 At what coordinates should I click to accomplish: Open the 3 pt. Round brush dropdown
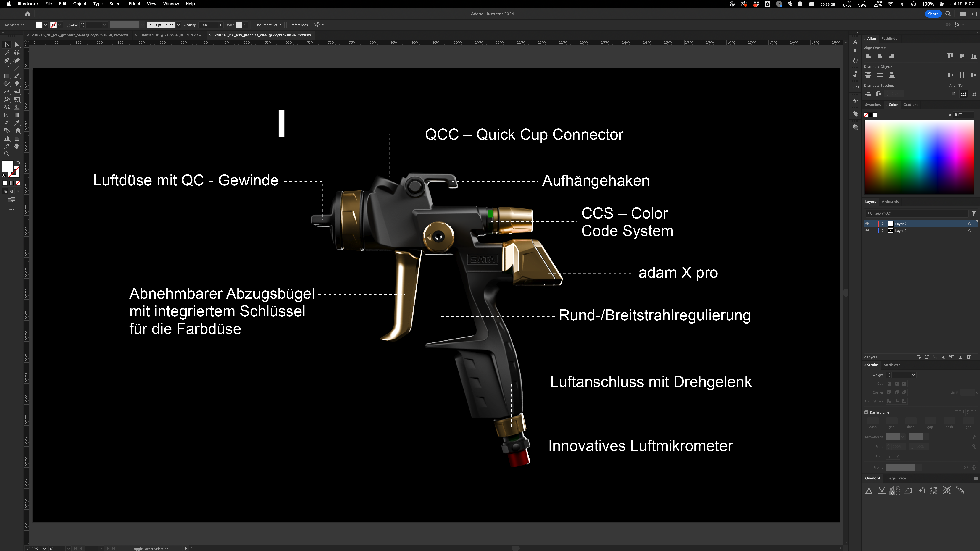click(x=178, y=25)
